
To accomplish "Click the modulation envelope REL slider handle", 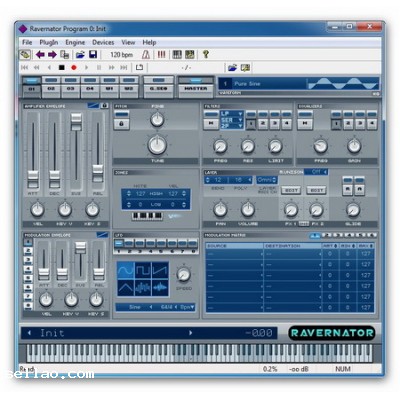I will pyautogui.click(x=99, y=274).
